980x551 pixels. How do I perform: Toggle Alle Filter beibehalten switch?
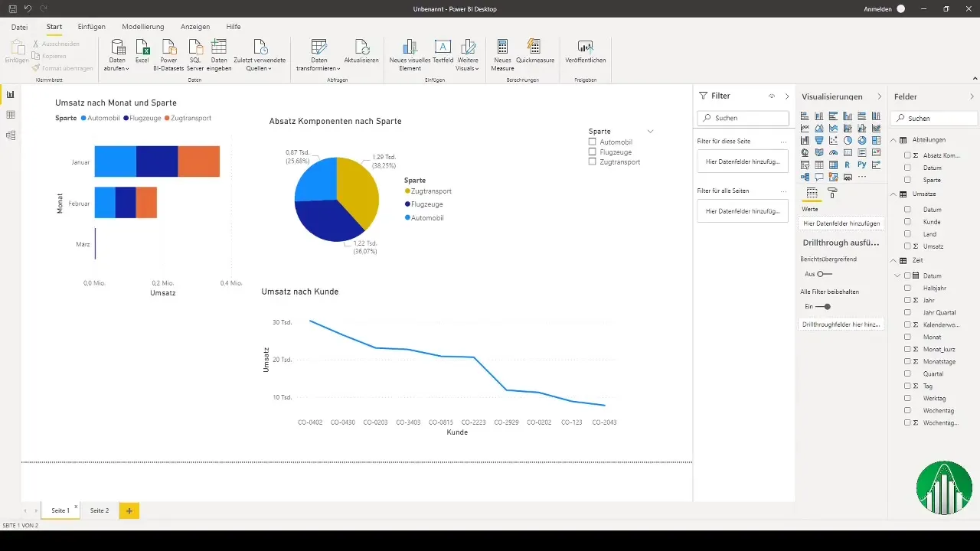pyautogui.click(x=823, y=307)
